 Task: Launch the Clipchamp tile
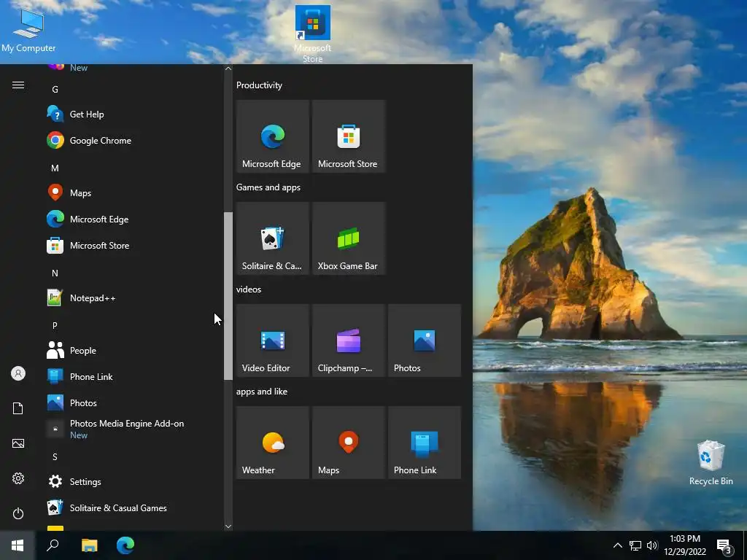click(x=348, y=341)
